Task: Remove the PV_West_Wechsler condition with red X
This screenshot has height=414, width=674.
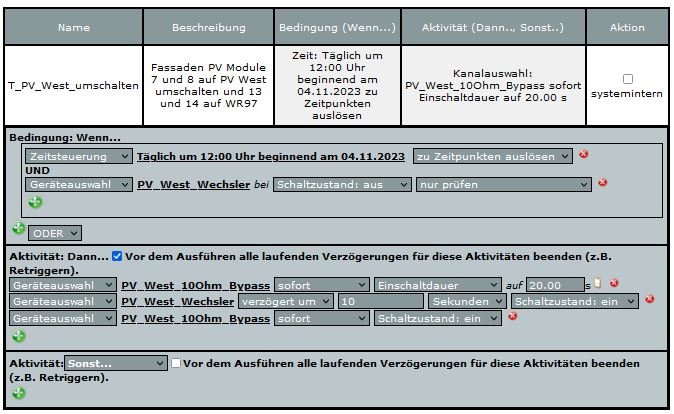Action: click(x=602, y=183)
